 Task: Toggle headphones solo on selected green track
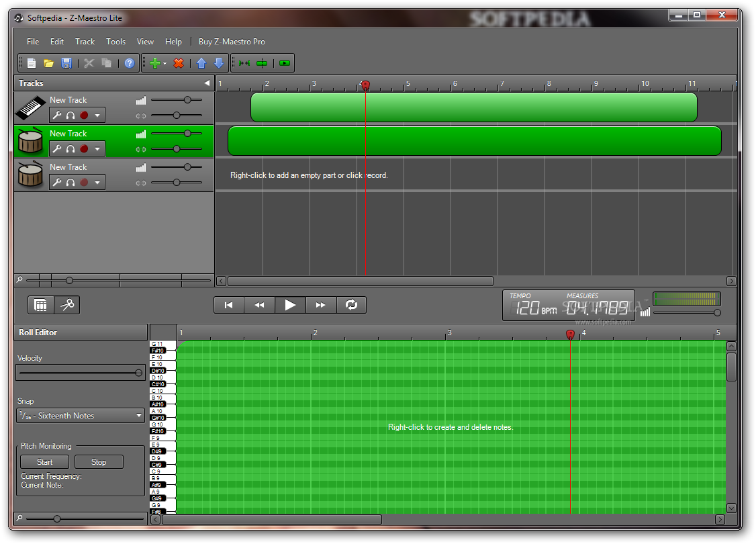pyautogui.click(x=70, y=149)
